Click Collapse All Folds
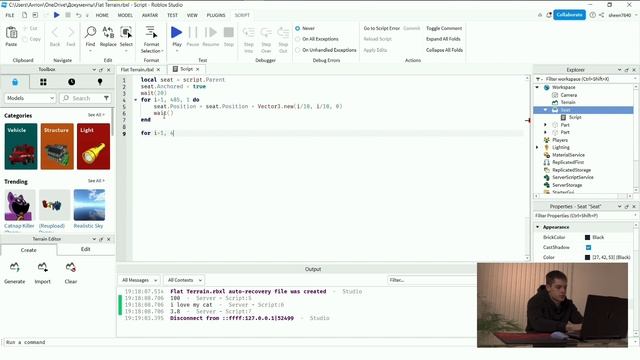This screenshot has height=360, width=640. click(444, 50)
